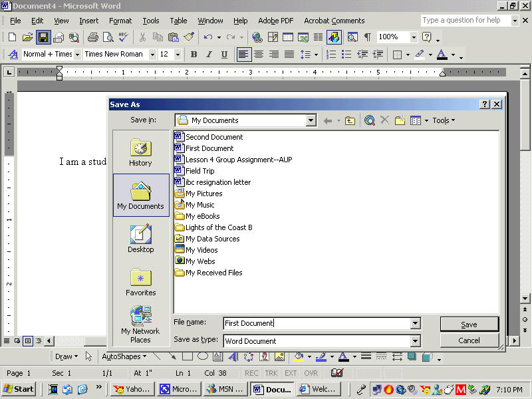
Task: Click the Cut scissors icon
Action: coord(142,37)
